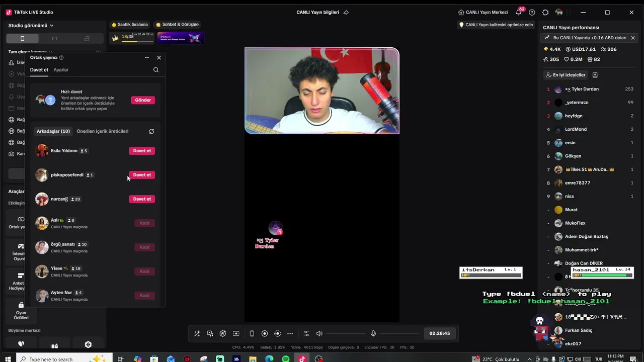Click the add scene plus icon
The image size is (644, 362).
[236, 333]
